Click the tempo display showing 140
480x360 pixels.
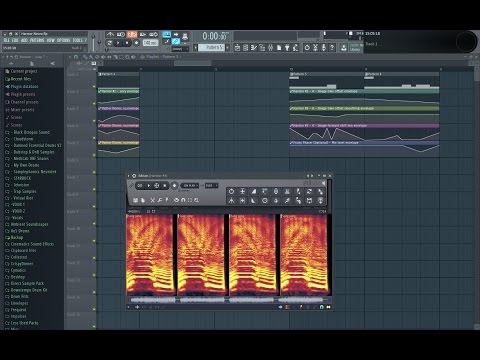(150, 43)
